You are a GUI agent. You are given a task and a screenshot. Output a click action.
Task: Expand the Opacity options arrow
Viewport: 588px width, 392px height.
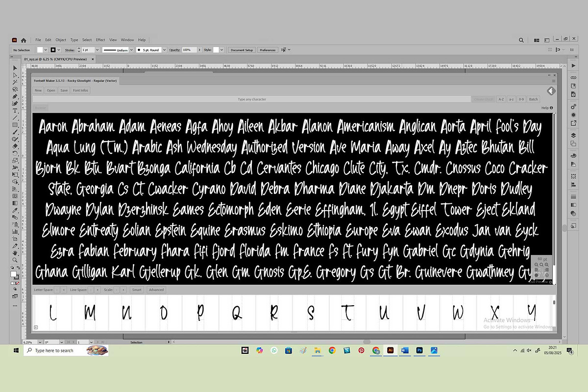pos(199,50)
